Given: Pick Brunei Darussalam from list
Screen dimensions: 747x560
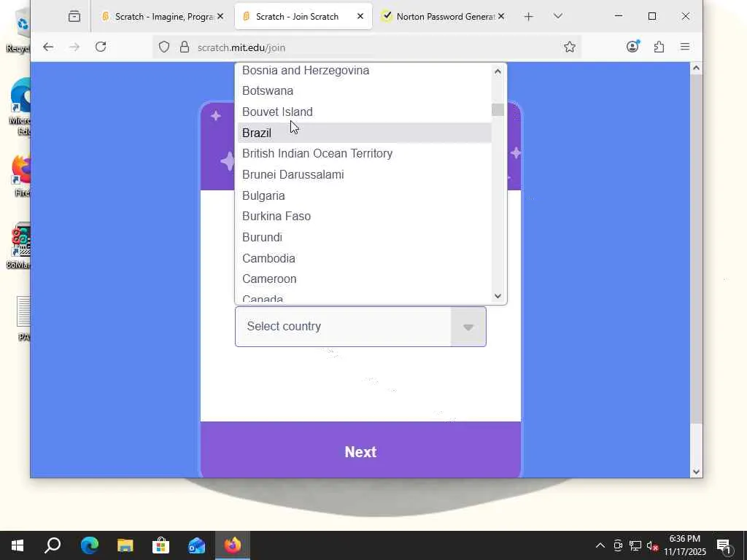Looking at the screenshot, I should pyautogui.click(x=365, y=175).
